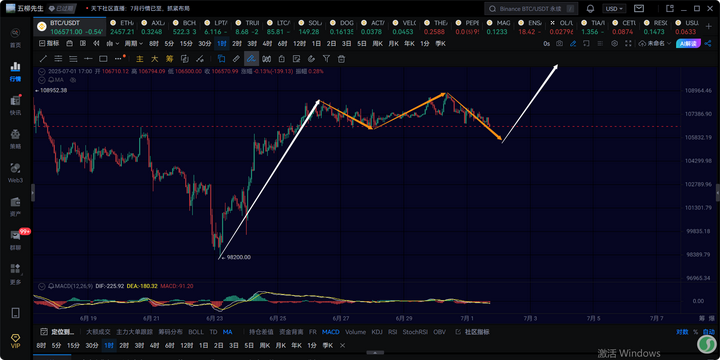Take a chart snapshot with camera icon
720x360 pixels.
[x=559, y=43]
